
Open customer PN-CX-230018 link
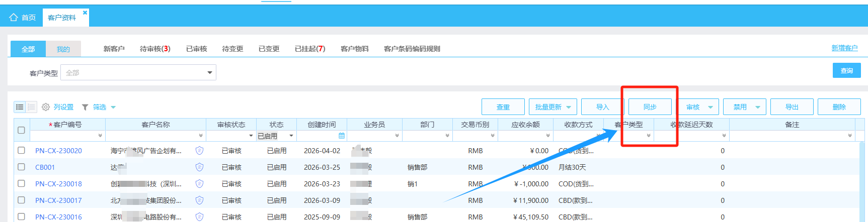point(58,184)
